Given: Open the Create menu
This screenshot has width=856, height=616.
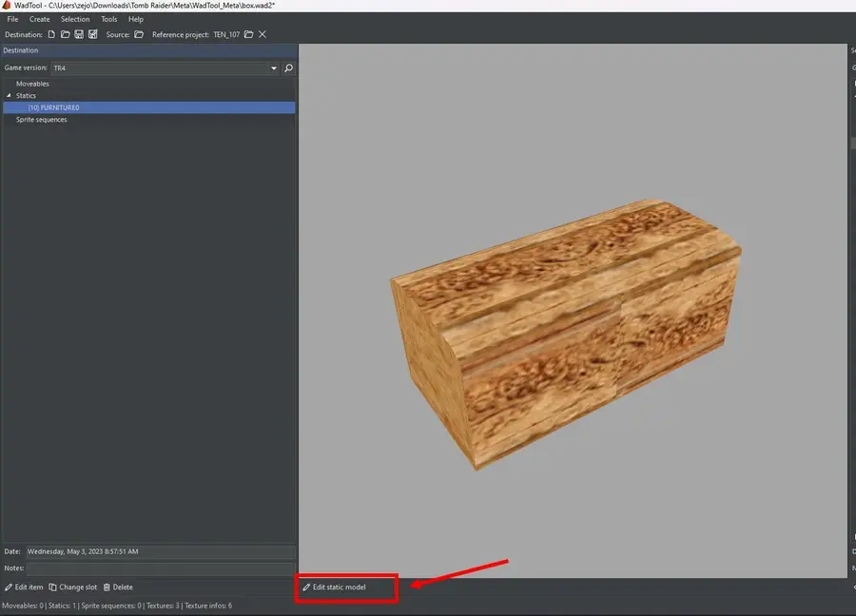Looking at the screenshot, I should point(40,19).
